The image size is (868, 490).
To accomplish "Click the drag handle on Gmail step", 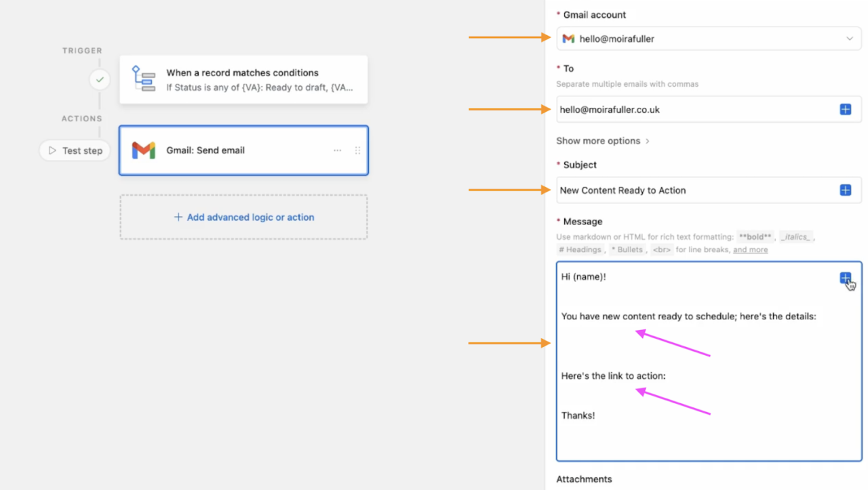I will pos(357,150).
